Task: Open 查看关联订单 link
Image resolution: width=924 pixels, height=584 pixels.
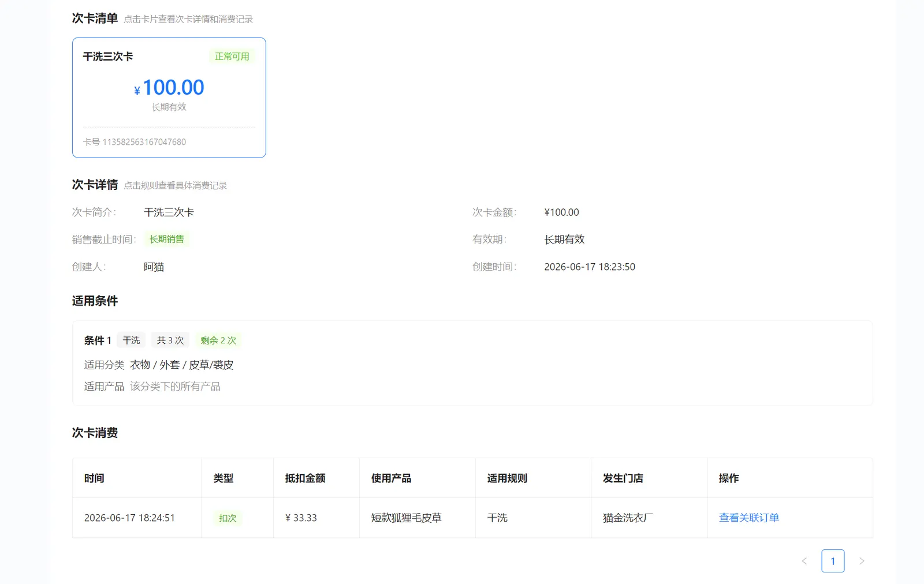Action: point(748,518)
